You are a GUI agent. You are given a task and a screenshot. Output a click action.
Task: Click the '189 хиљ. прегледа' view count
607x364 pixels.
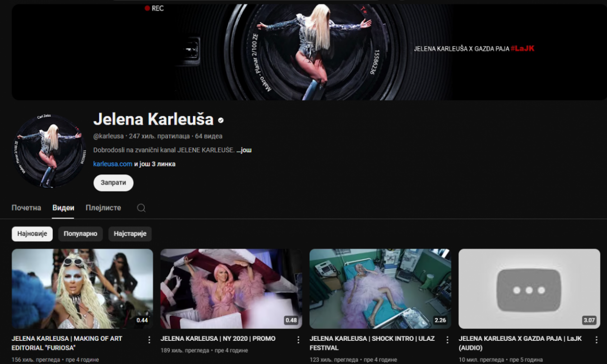[185, 350]
